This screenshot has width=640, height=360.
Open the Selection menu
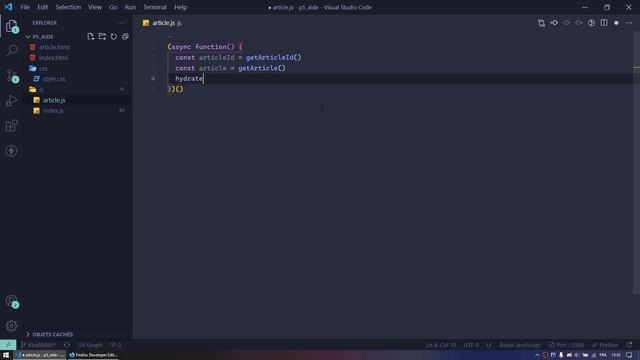68,7
